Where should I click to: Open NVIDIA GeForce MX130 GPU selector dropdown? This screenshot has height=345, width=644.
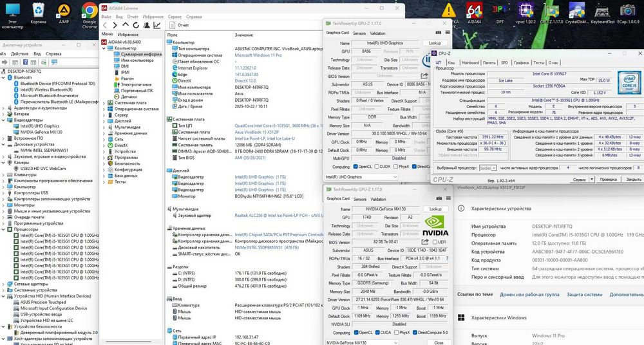[x=361, y=342]
